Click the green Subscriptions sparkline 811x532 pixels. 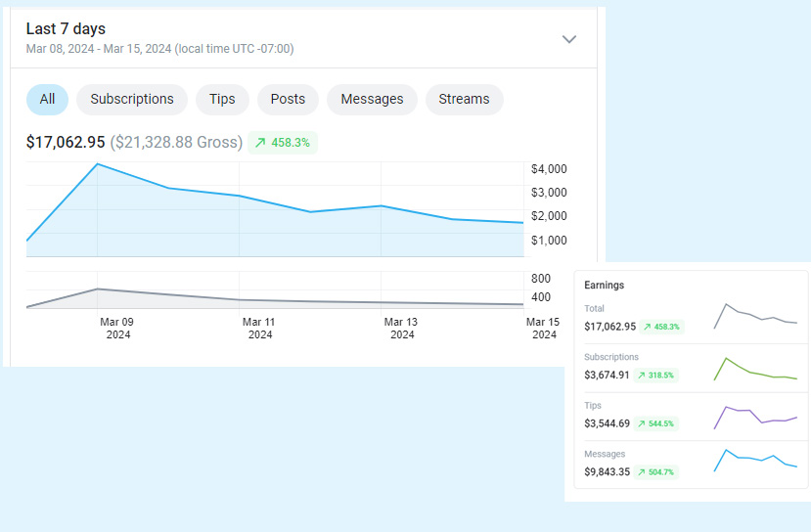(x=755, y=369)
